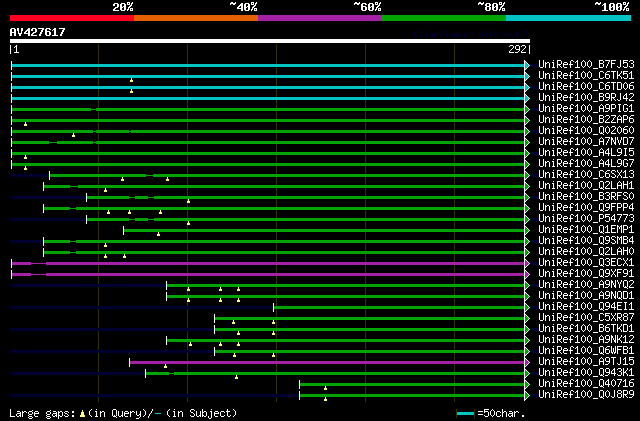Select the UniRef100_Q6WFB1 label
640x421 pixels.
[x=586, y=351]
